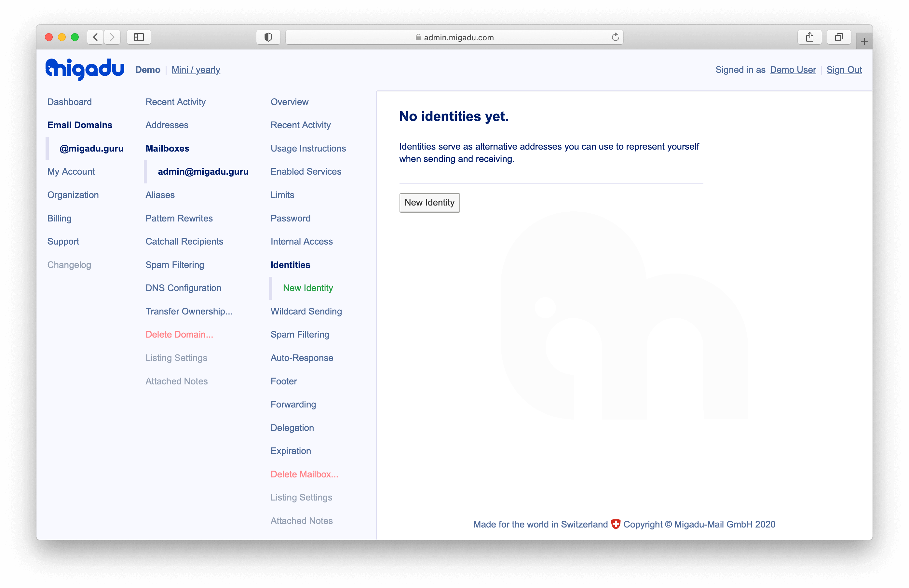Screen dimensions: 909x588
Task: Click the Email Domains section icon
Action: coord(80,125)
